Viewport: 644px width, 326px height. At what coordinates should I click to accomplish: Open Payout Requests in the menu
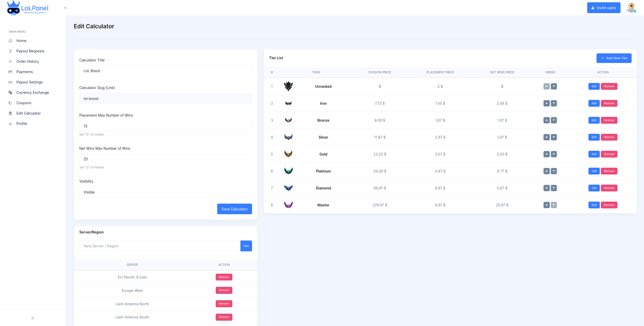click(x=30, y=51)
